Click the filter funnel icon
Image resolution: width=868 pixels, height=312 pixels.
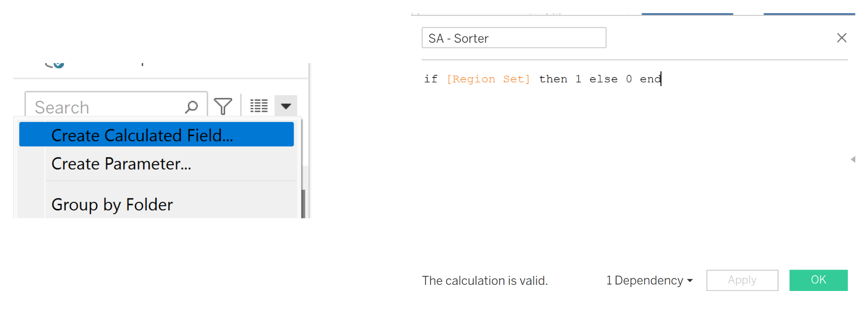click(223, 106)
